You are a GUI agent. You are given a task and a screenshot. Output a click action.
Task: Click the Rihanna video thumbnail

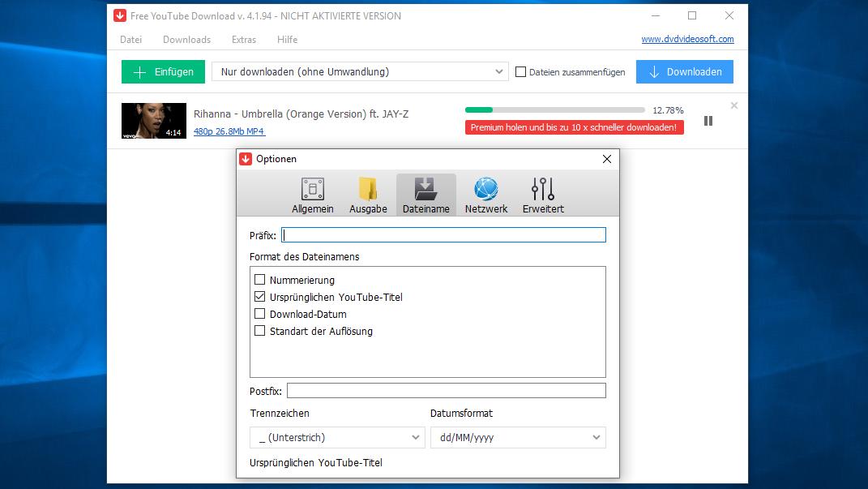click(154, 121)
